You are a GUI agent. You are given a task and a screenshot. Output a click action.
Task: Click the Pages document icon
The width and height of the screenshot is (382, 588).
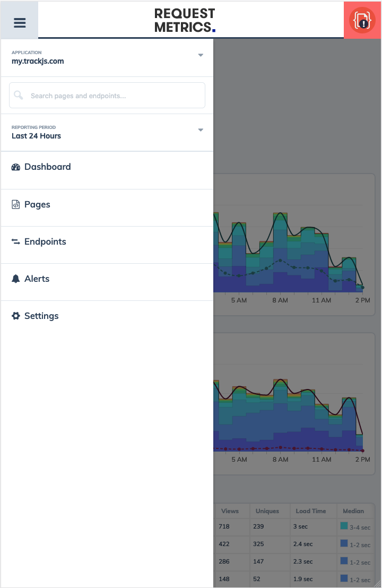click(x=16, y=204)
